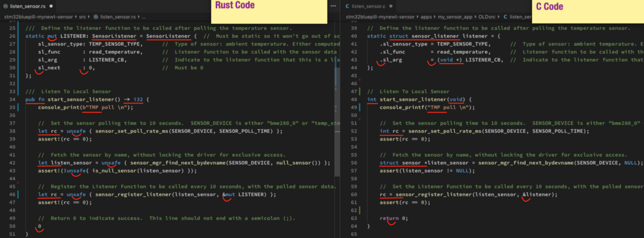Select line number 34 in the Rust editor
644x238 pixels.
click(x=12, y=99)
